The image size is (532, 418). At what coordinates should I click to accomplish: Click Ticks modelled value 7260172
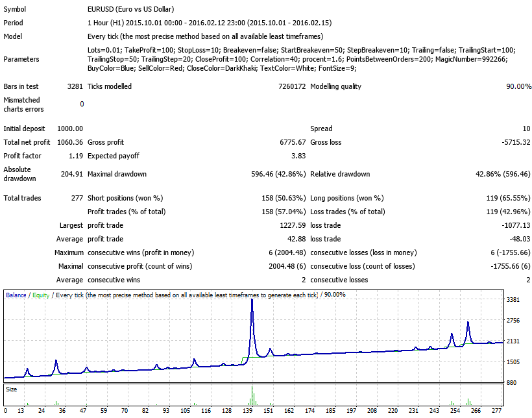click(292, 86)
